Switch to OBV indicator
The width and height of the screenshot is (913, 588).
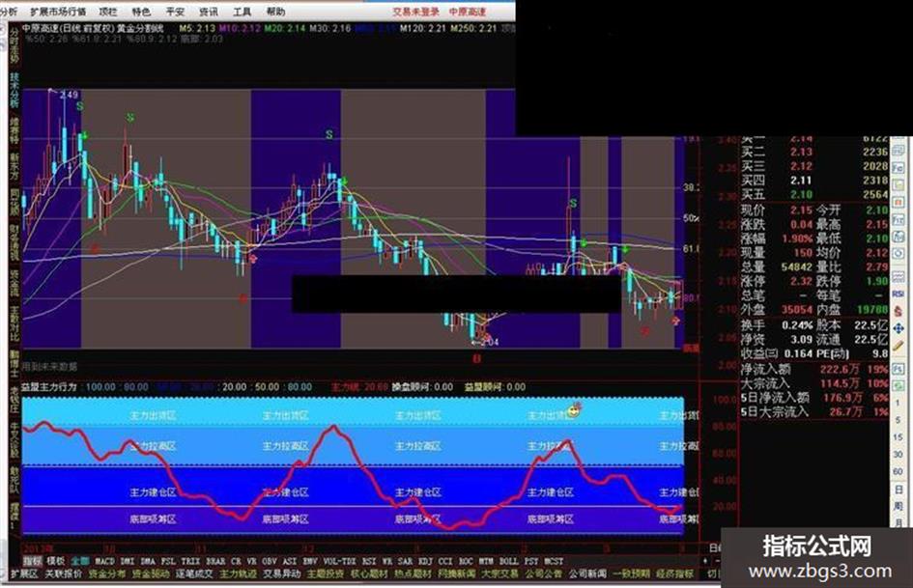tap(269, 561)
